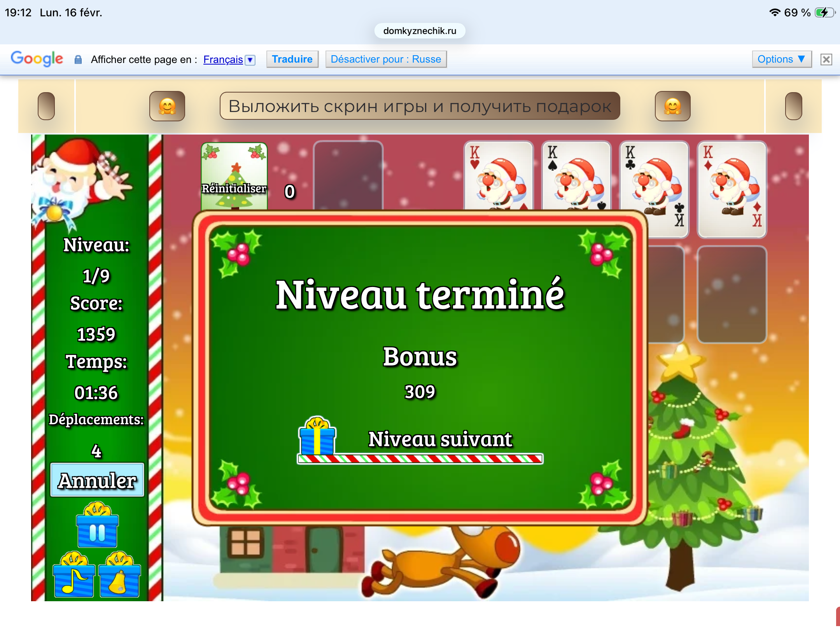
Task: Click the right smiley emoji button in the banner
Action: click(x=672, y=106)
